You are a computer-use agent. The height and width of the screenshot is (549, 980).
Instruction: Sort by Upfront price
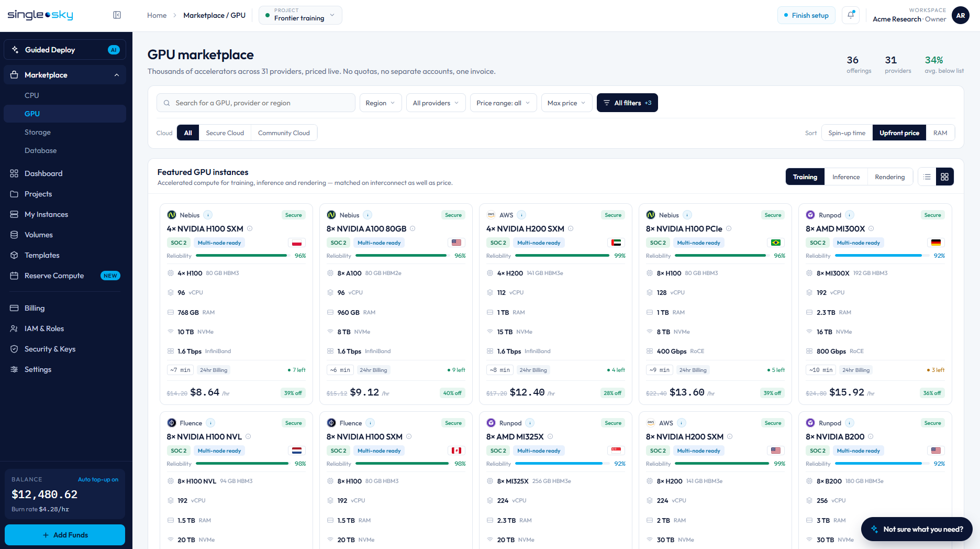point(899,133)
